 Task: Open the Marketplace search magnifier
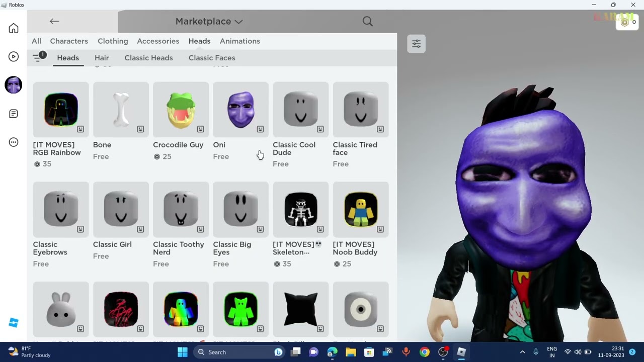(x=368, y=21)
